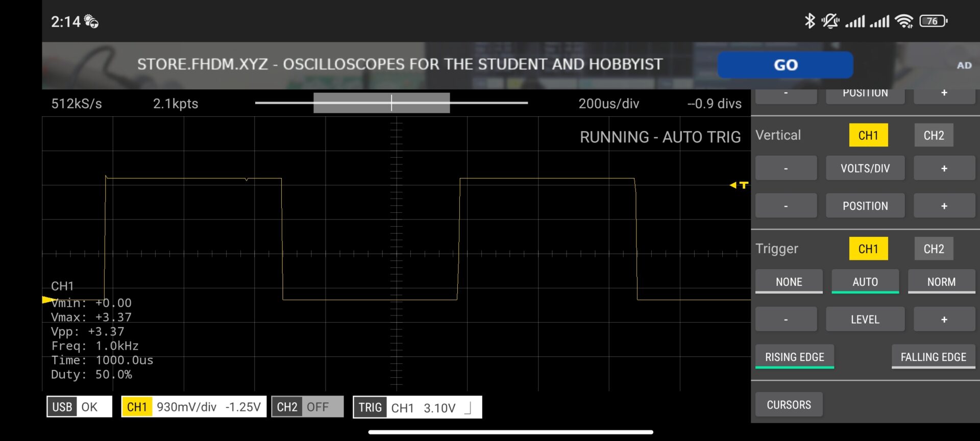This screenshot has height=441, width=980.
Task: Lower trigger LEVEL with the minus button
Action: pos(786,320)
